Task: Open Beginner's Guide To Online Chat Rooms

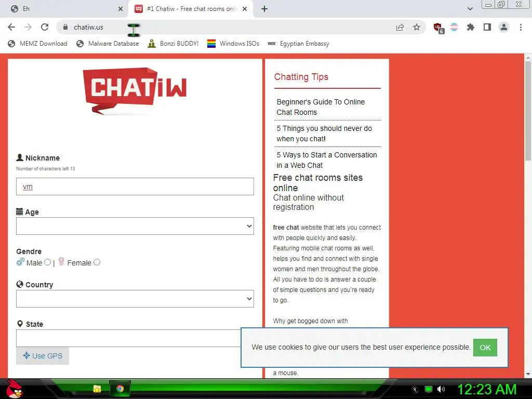Action: click(321, 107)
